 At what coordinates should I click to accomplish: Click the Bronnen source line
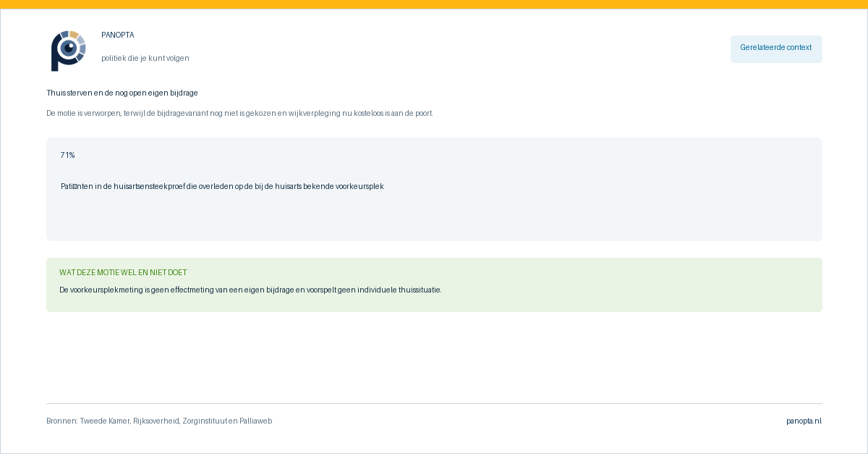[159, 421]
